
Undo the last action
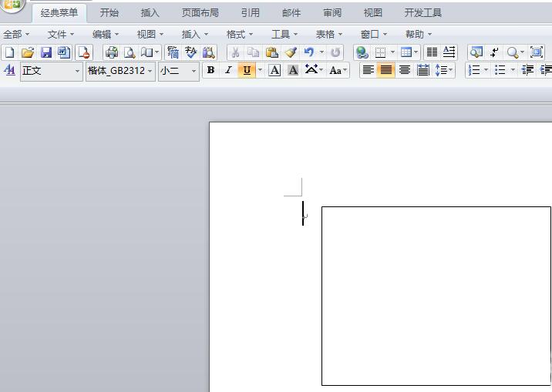[x=309, y=52]
